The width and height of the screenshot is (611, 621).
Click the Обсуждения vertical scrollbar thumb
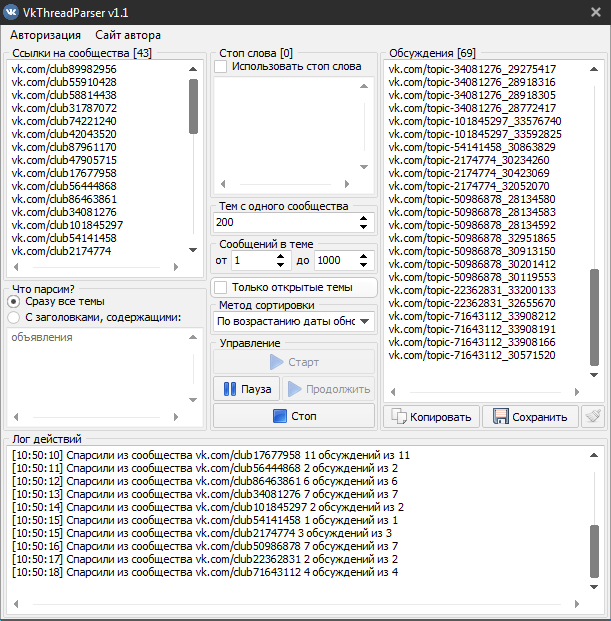[594, 317]
